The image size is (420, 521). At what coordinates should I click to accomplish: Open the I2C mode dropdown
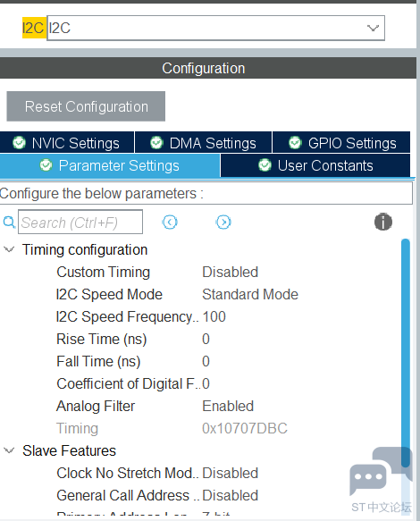[x=215, y=28]
